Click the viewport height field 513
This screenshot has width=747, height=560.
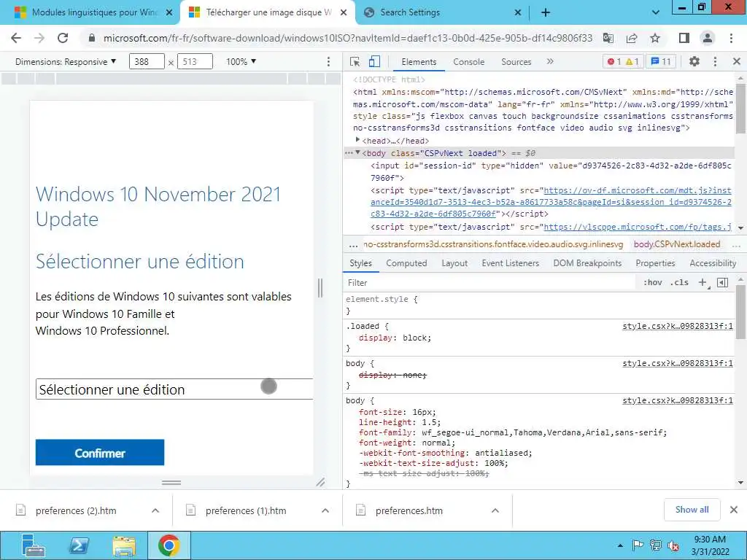[x=195, y=61]
